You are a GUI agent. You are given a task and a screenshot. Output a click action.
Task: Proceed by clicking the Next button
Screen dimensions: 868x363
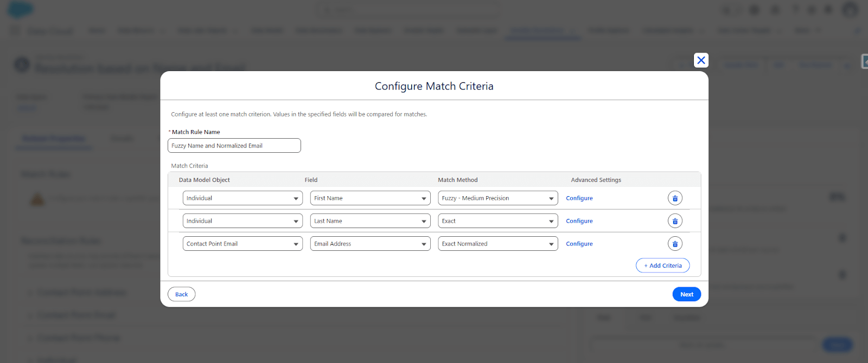point(686,294)
